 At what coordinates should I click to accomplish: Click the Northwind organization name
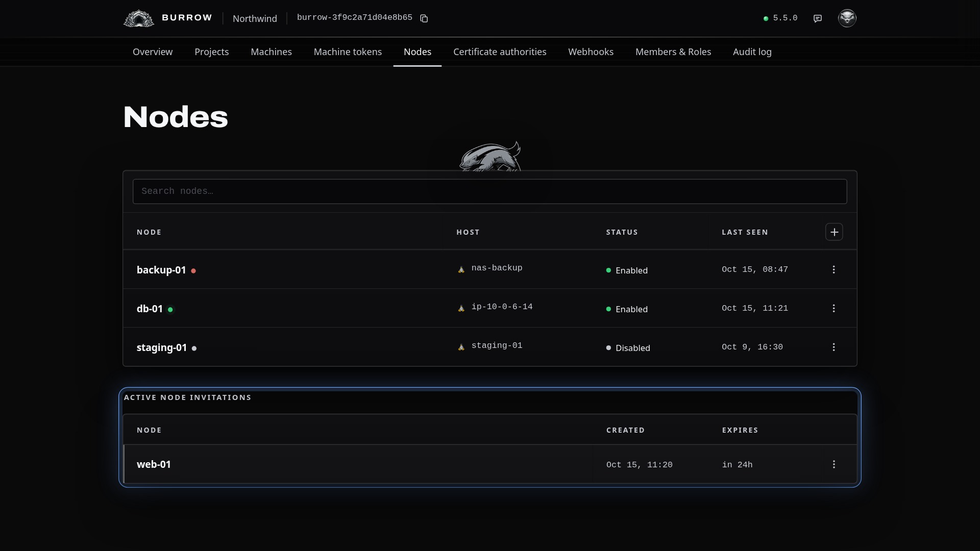[255, 18]
